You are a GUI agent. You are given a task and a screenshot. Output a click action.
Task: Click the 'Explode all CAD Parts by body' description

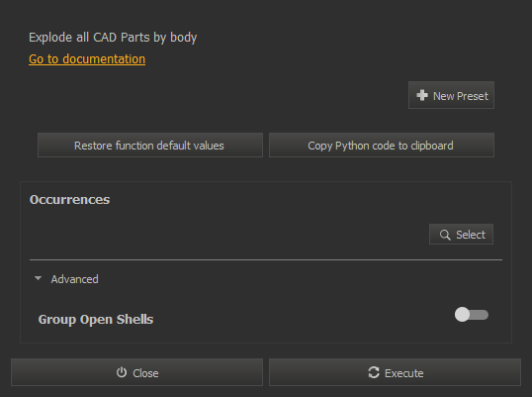pos(113,38)
